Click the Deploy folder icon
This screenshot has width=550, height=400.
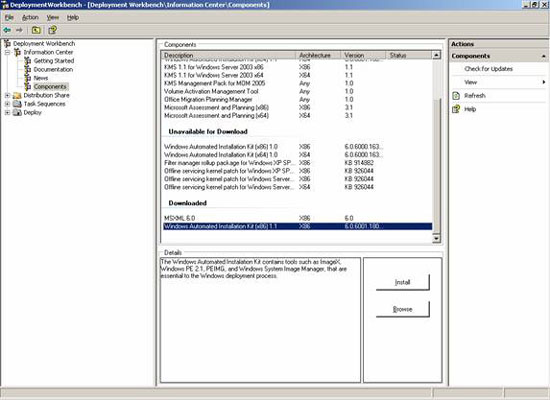click(x=17, y=113)
